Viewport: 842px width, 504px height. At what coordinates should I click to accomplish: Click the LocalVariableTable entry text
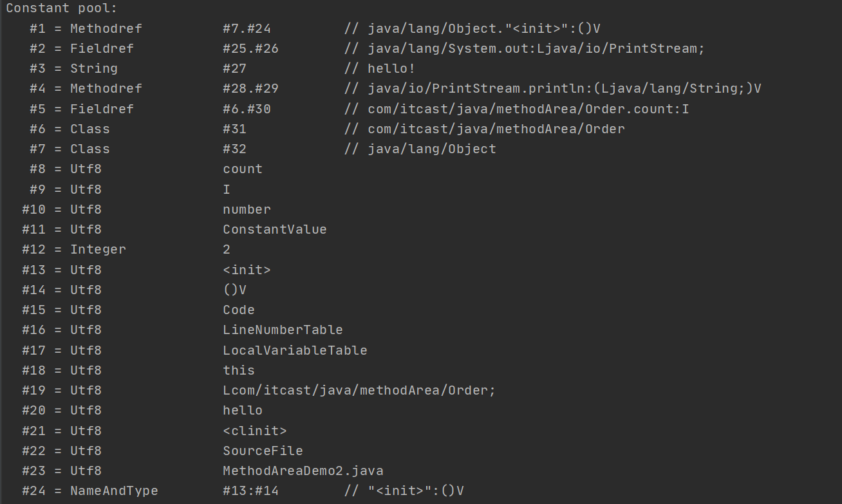click(x=295, y=350)
